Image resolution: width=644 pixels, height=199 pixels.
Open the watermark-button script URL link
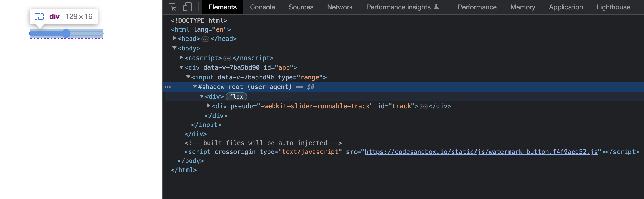[x=481, y=152]
